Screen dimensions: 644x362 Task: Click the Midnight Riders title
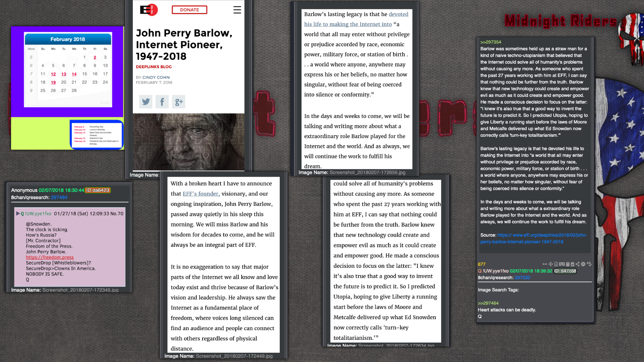pos(560,21)
